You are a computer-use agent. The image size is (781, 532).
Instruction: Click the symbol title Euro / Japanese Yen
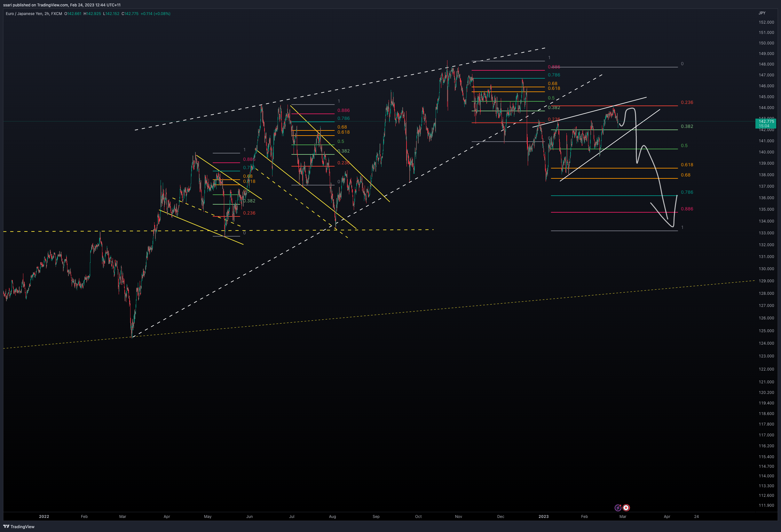(x=24, y=14)
